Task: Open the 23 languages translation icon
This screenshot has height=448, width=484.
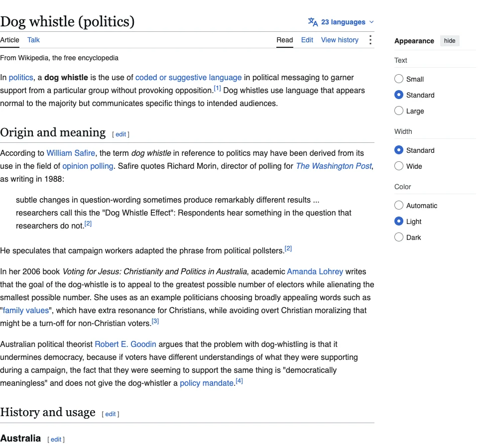Action: click(x=313, y=22)
